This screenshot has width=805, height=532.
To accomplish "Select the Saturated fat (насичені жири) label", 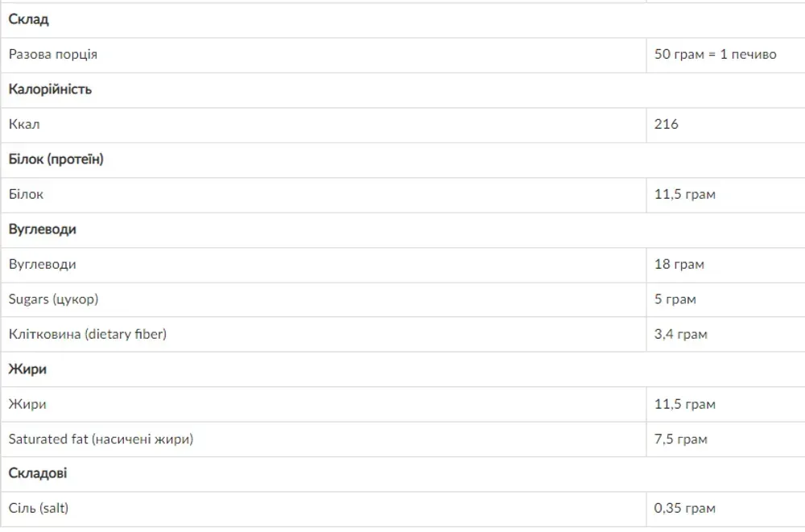I will click(x=101, y=439).
